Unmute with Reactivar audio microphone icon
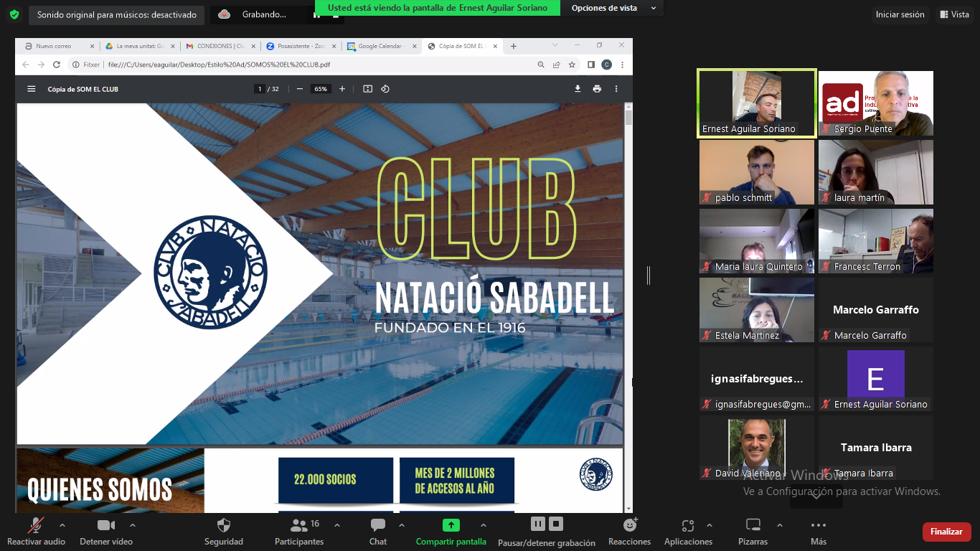Image resolution: width=980 pixels, height=551 pixels. (35, 525)
